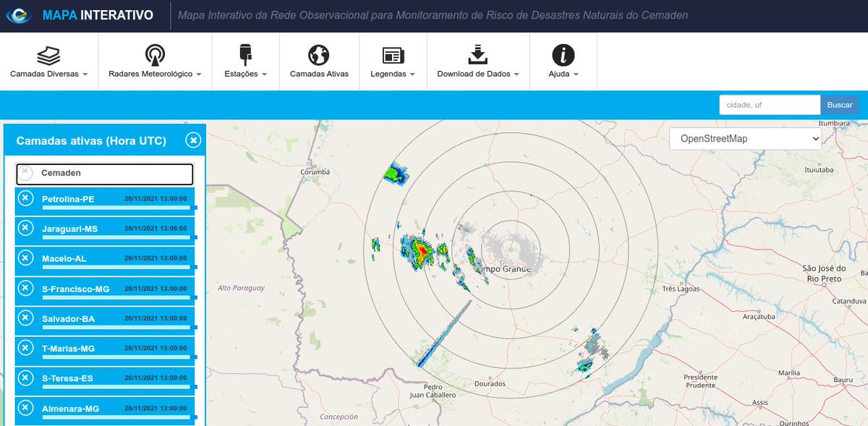Image resolution: width=868 pixels, height=426 pixels.
Task: Click the Presidente Prudente map label
Action: [x=700, y=381]
